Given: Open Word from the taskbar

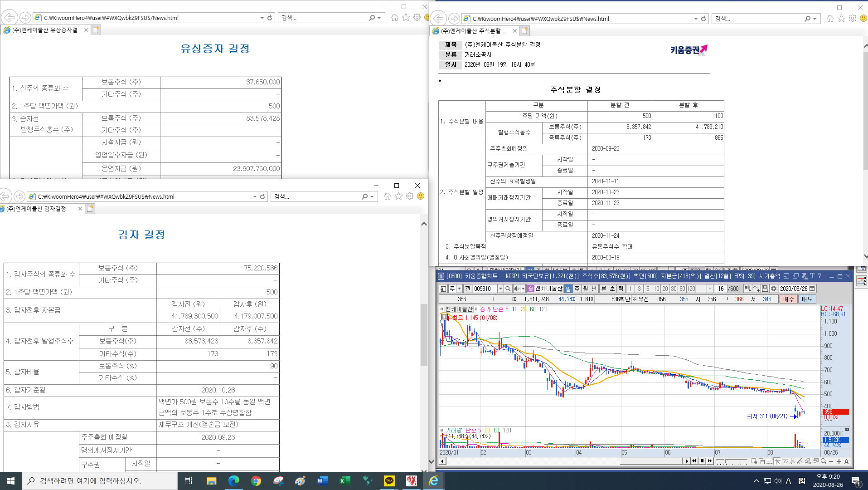Looking at the screenshot, I should [322, 481].
